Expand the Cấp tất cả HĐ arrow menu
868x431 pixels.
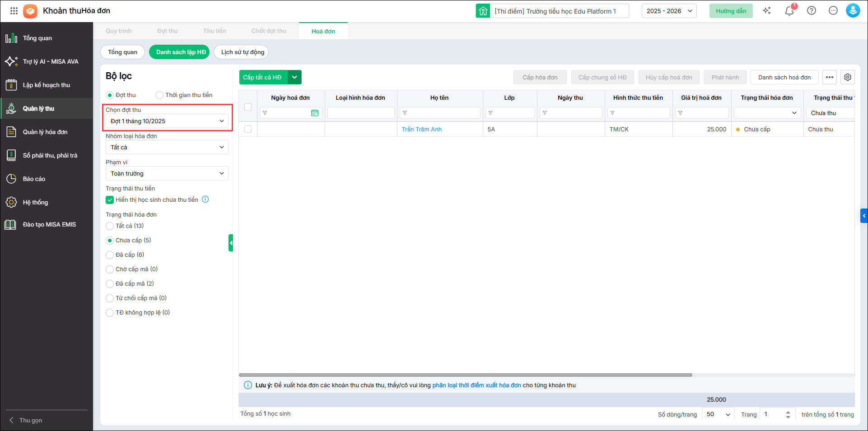(x=294, y=77)
